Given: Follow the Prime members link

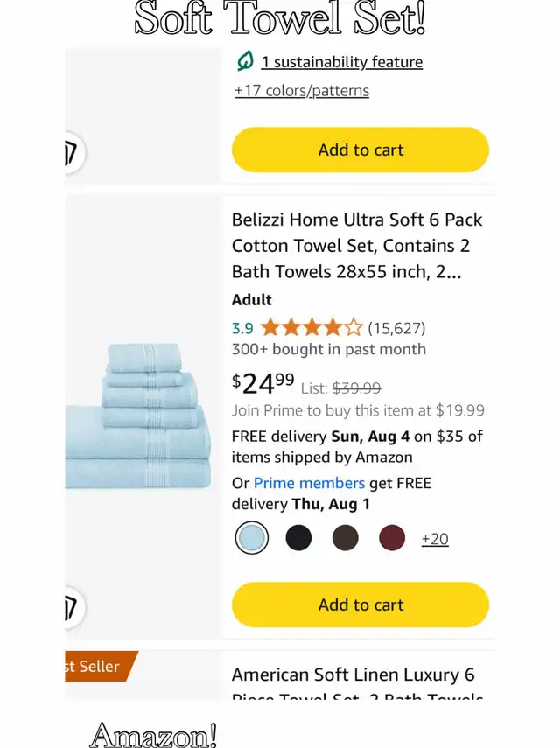Looking at the screenshot, I should [x=309, y=483].
